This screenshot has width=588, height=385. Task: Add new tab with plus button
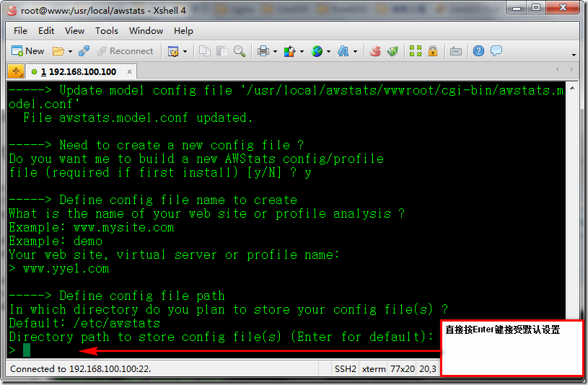point(16,71)
